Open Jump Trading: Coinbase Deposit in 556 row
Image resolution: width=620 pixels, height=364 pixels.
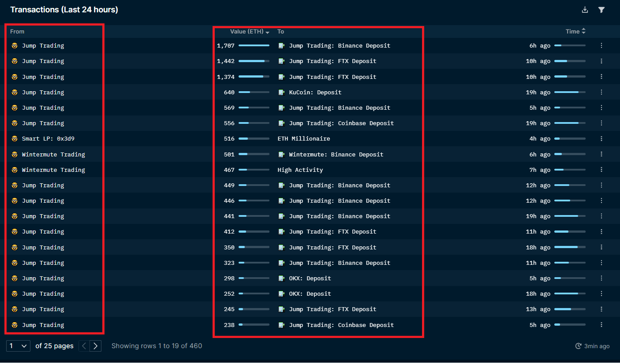[341, 123]
